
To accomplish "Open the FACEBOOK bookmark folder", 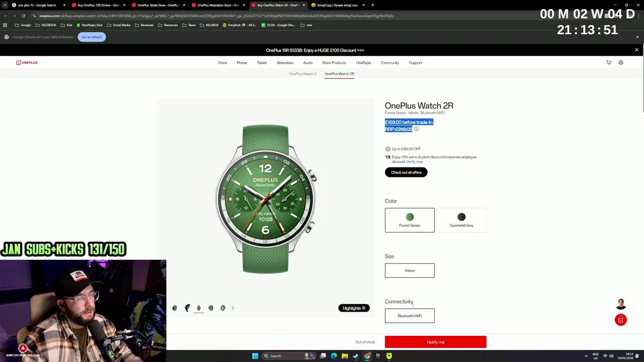I will click(45, 25).
